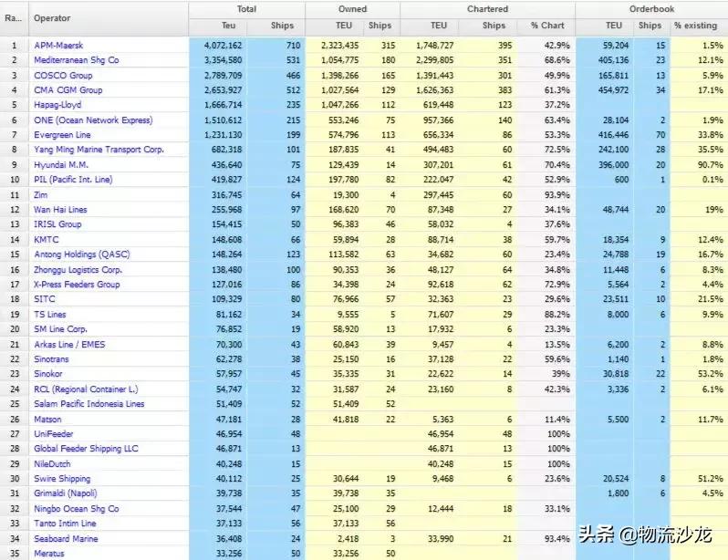Select orderbook TEU cell 416,446
The image size is (728, 560).
(x=613, y=135)
